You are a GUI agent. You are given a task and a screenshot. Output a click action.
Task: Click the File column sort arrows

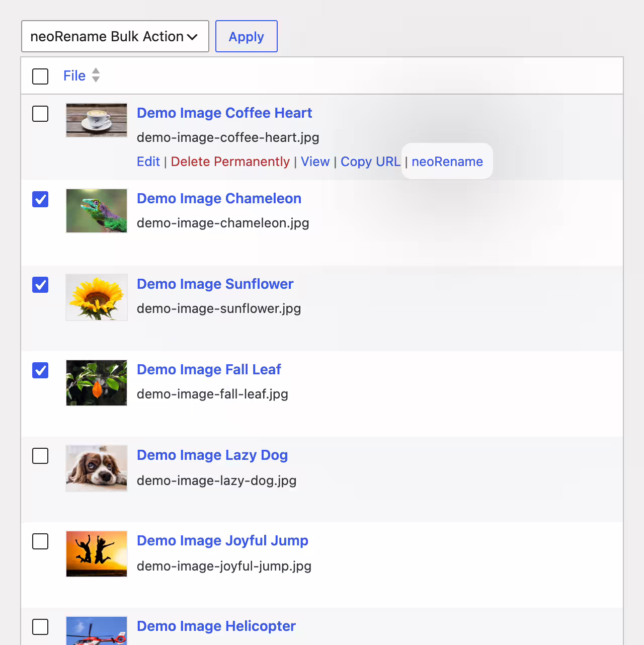pyautogui.click(x=96, y=75)
